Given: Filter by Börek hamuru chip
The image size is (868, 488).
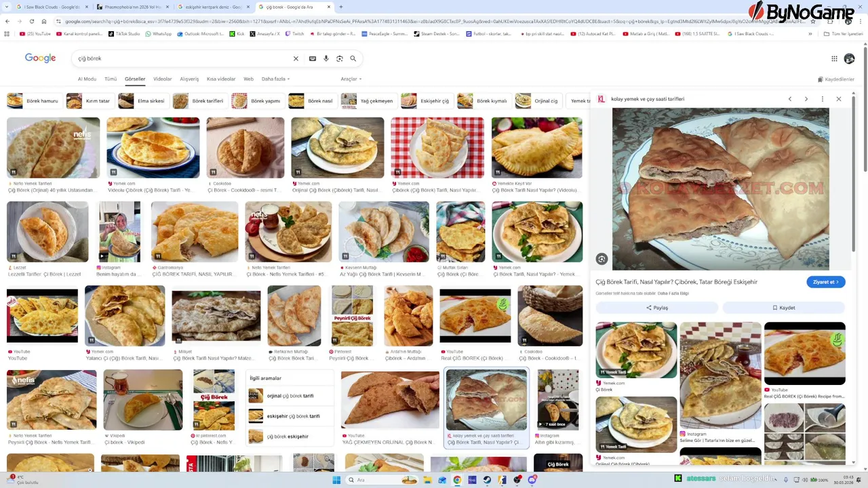Looking at the screenshot, I should tap(33, 101).
